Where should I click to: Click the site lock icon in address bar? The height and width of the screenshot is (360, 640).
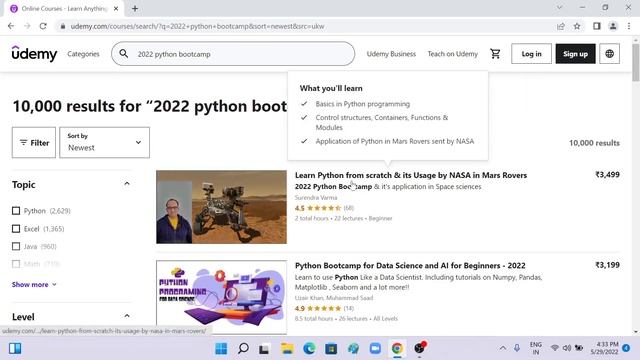tap(62, 26)
